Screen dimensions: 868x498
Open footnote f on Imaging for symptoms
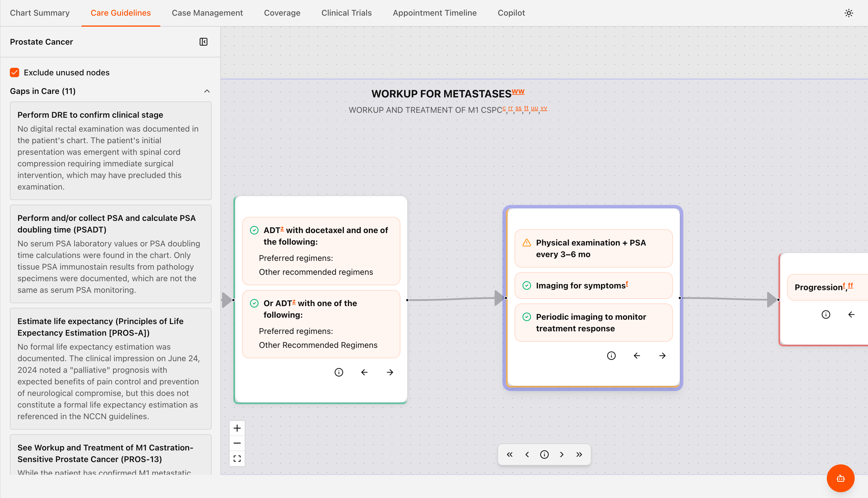[x=627, y=283]
